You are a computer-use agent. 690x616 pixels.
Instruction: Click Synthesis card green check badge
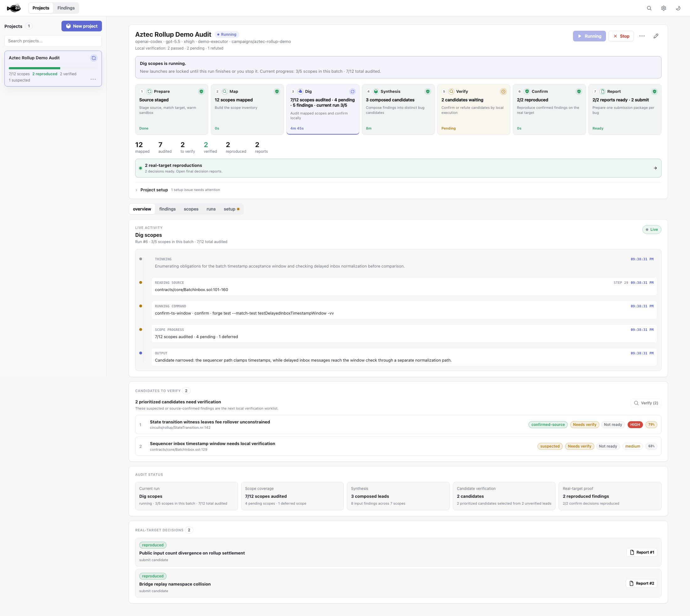click(x=428, y=91)
